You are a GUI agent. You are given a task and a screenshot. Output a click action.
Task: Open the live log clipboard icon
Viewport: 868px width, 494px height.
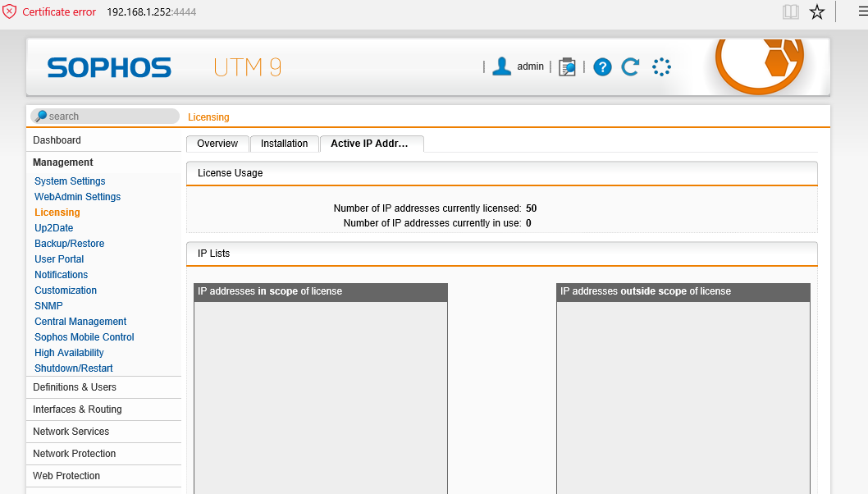567,67
